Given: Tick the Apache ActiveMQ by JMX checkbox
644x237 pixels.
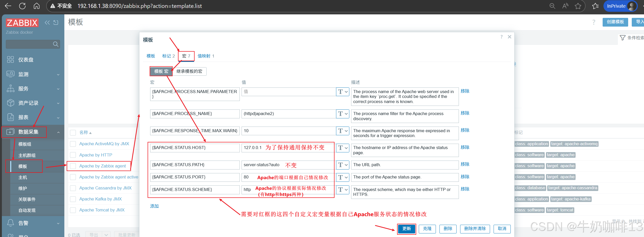Looking at the screenshot, I should (73, 144).
